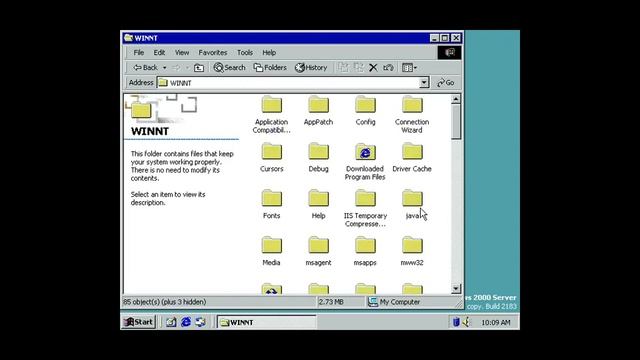The image size is (640, 360).
Task: Select the Help folder icon
Action: pos(318,198)
